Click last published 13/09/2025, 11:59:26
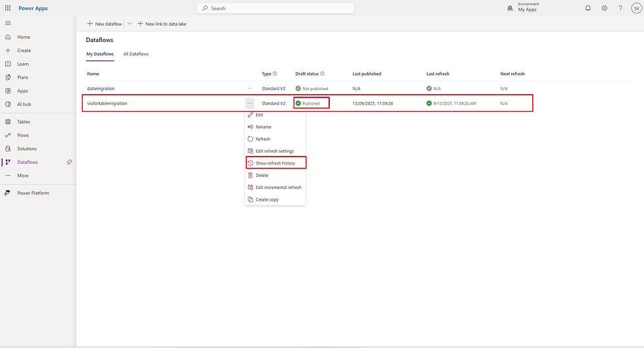Viewport: 644px width, 348px height. (373, 103)
